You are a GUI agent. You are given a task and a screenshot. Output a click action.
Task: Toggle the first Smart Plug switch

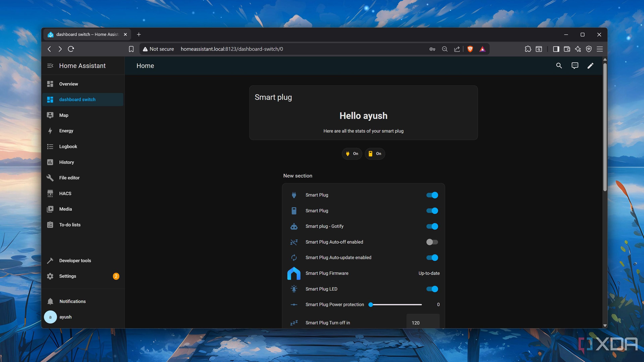(432, 195)
